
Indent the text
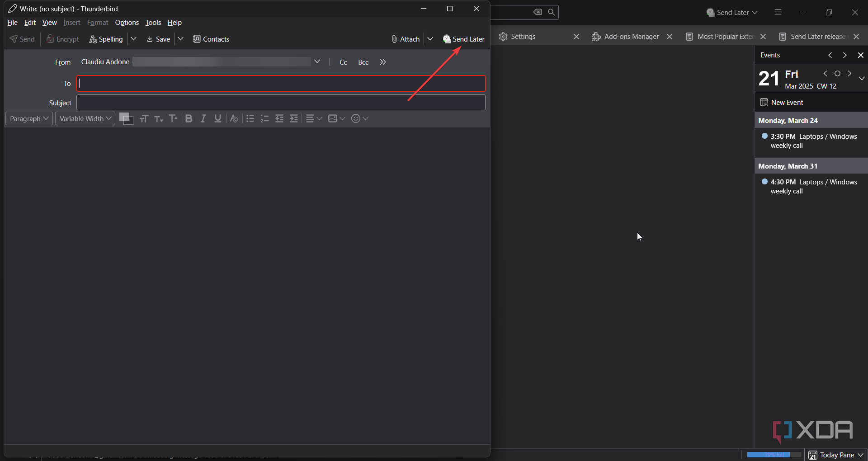pos(294,118)
